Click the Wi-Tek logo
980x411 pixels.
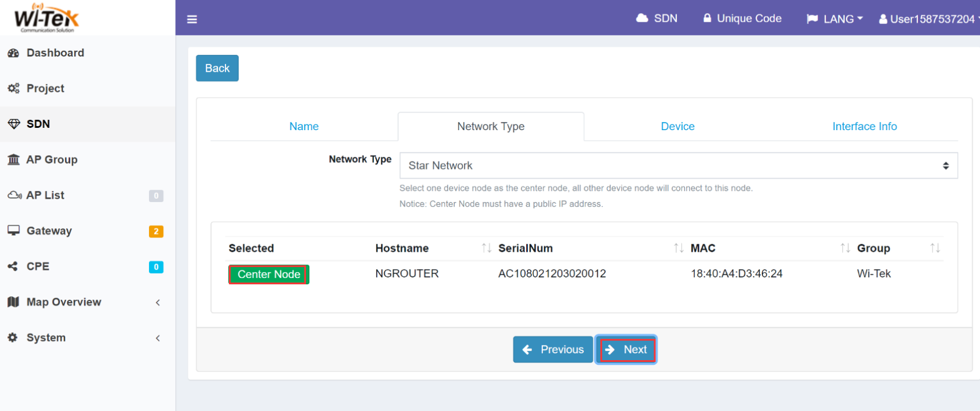46,18
